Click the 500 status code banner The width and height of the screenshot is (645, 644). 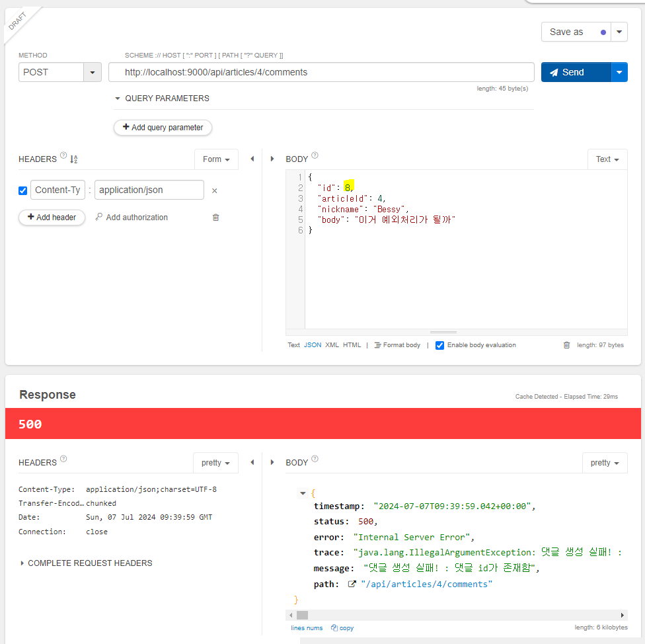tap(323, 424)
